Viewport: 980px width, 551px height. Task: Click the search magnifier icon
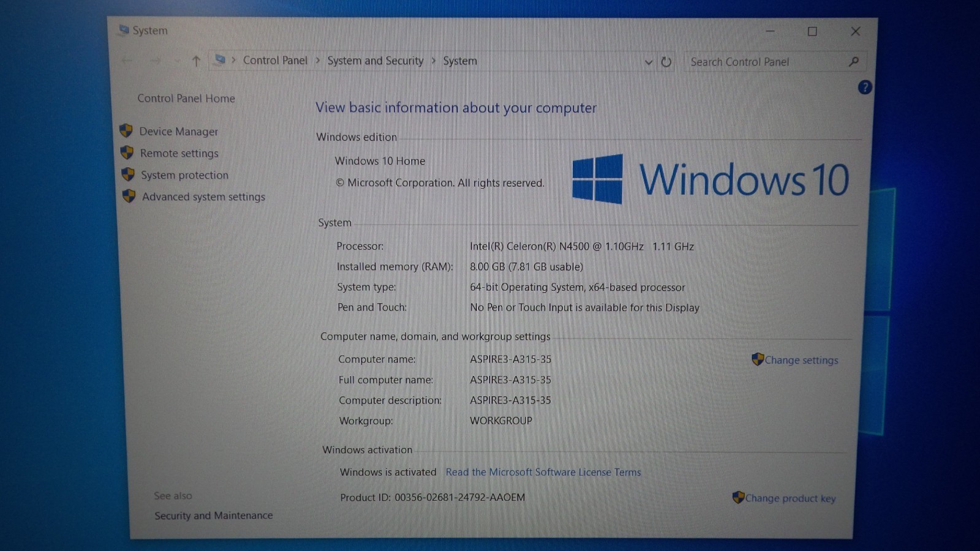pyautogui.click(x=854, y=62)
